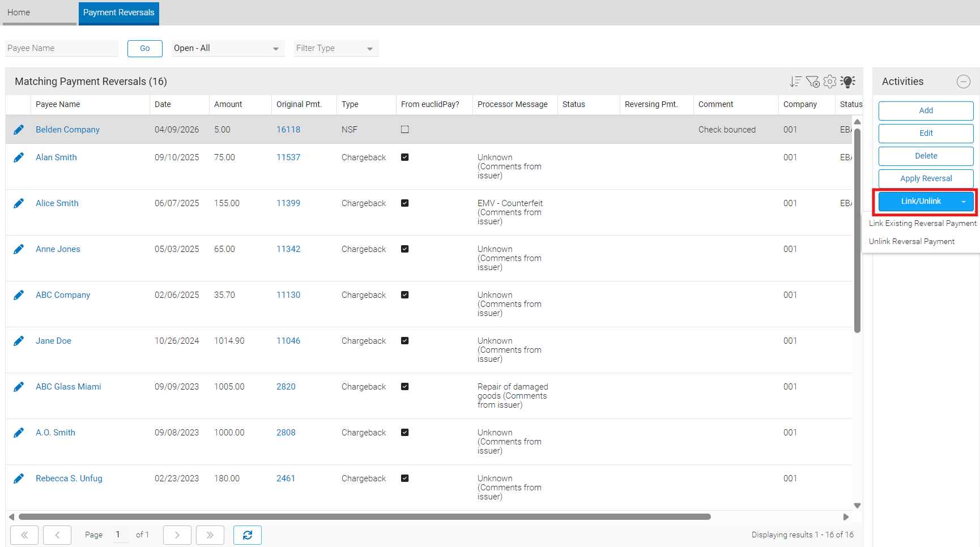The height and width of the screenshot is (547, 980).
Task: Edit the Alice Smith row with pencil
Action: [x=19, y=203]
